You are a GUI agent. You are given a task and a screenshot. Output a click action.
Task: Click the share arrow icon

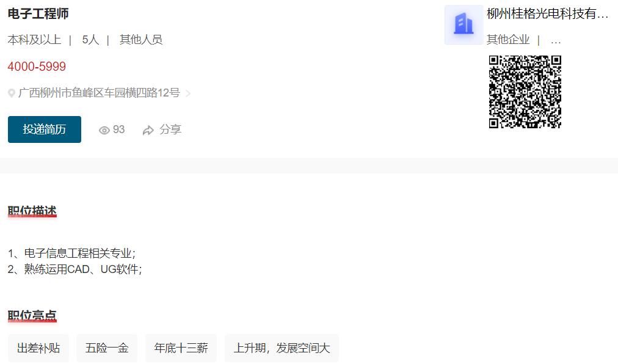pyautogui.click(x=148, y=130)
